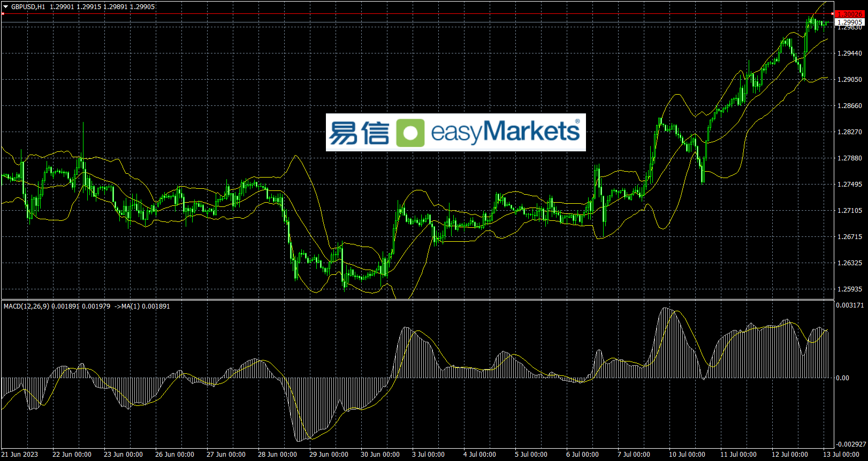Click the 6 Jul 00:00 time label
Viewport: 868px width, 461px height.
(582, 455)
